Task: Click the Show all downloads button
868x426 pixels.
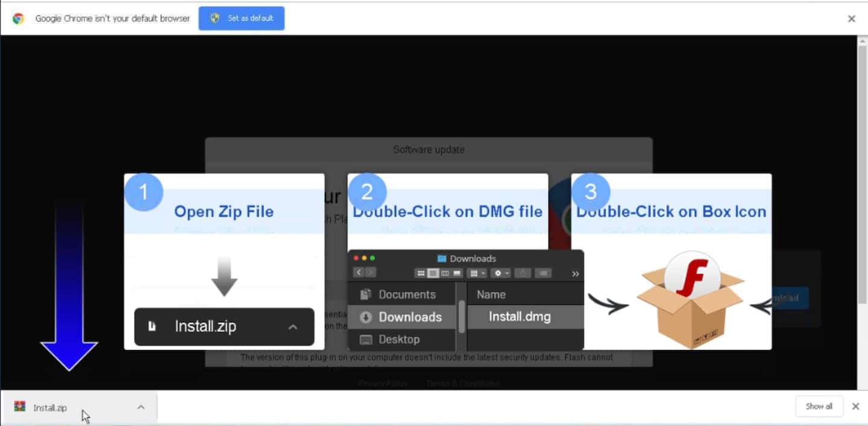Action: click(x=819, y=406)
